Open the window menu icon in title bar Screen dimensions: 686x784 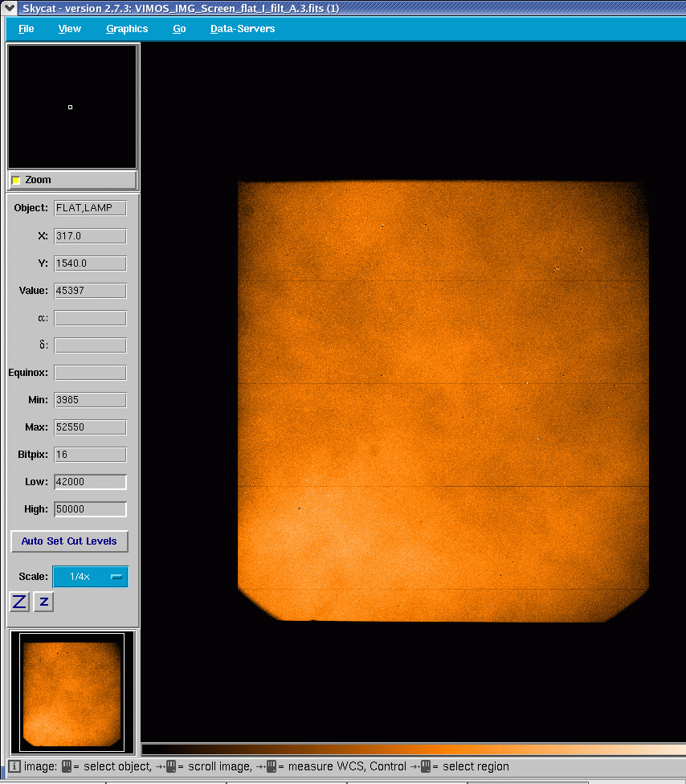tap(10, 7)
